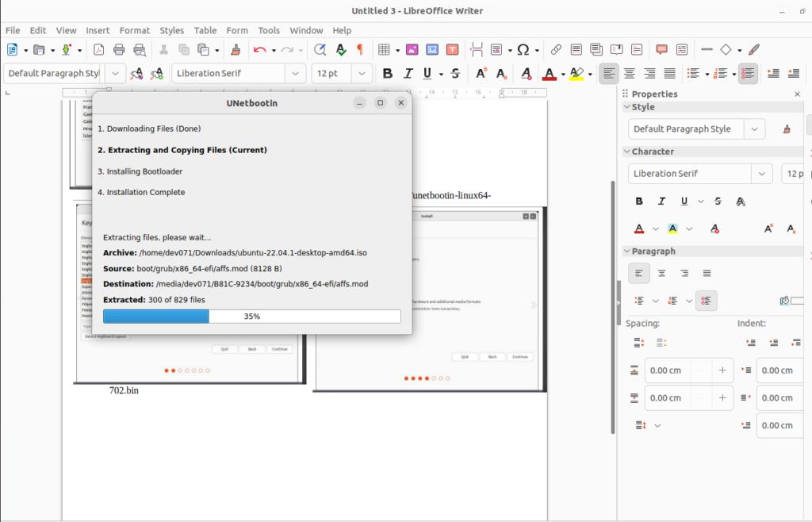Image resolution: width=812 pixels, height=522 pixels.
Task: Click the Print icon in toolbar
Action: 119,50
